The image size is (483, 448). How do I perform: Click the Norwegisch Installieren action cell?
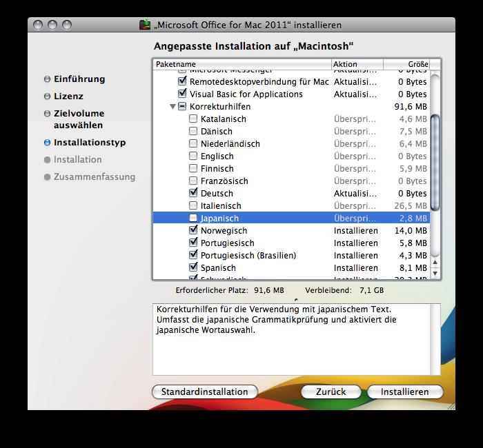(356, 230)
